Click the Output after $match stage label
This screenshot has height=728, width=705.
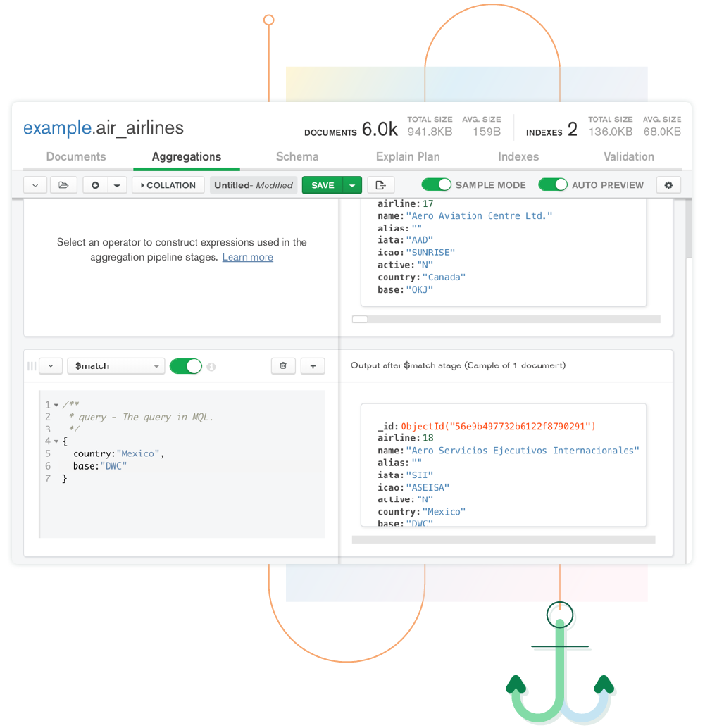pos(458,365)
